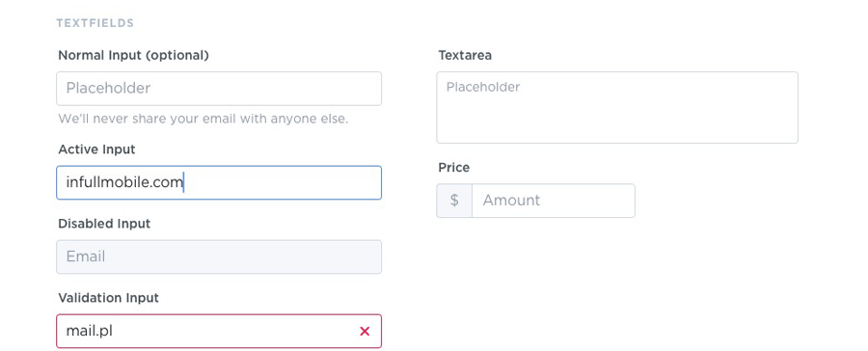This screenshot has height=351, width=868.
Task: Click the infullmobile.com text in Active Input
Action: 124,182
